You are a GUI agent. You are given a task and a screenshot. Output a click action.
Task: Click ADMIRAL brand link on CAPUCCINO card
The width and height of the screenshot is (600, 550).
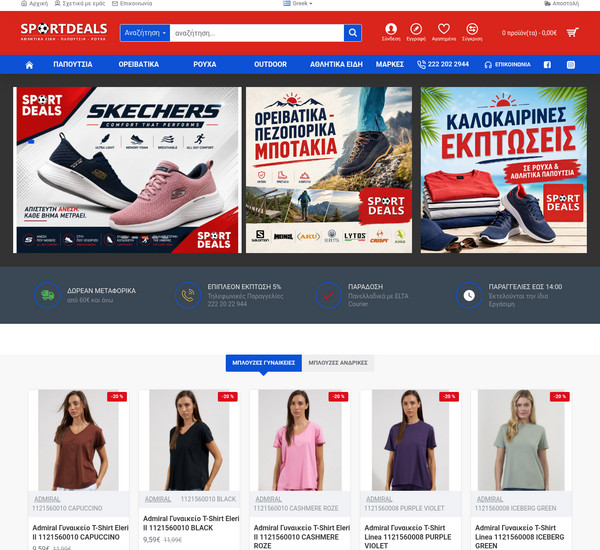[47, 499]
